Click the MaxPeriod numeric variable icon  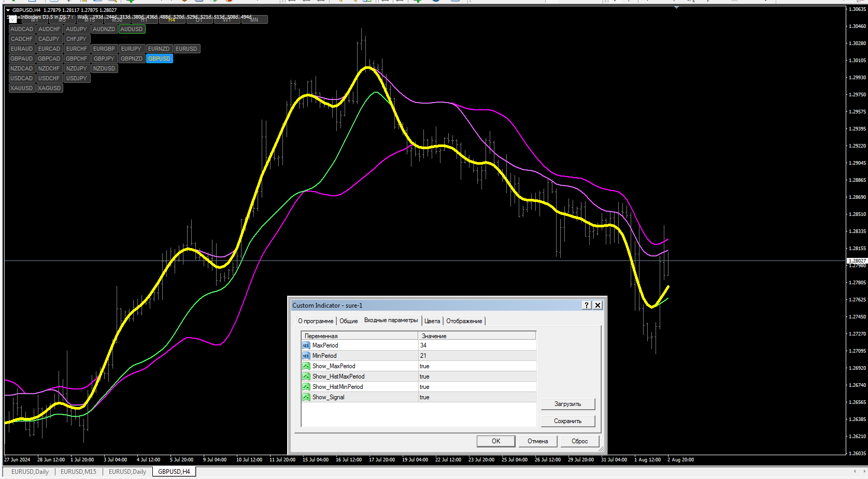coord(306,345)
